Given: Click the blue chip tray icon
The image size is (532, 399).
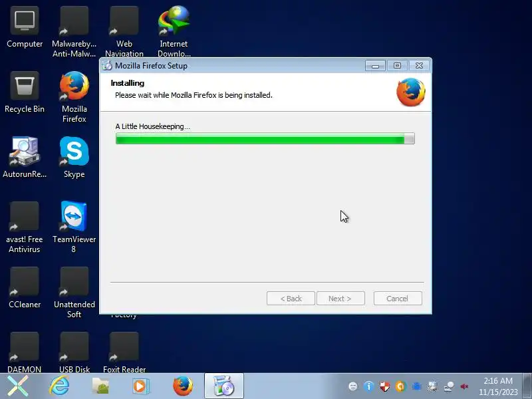Looking at the screenshot, I should click(416, 386).
